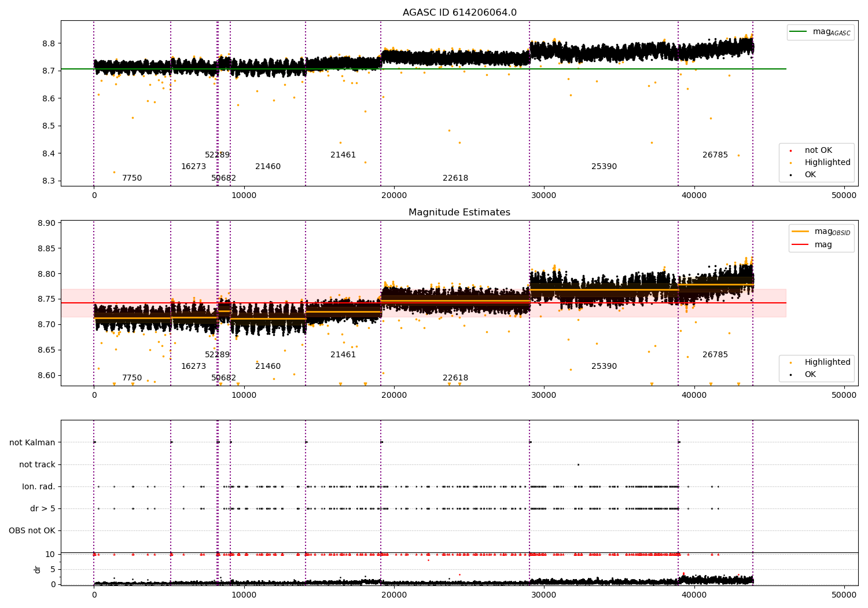
Task: Click the "Ion. rad." axis label
Action: pos(39,487)
